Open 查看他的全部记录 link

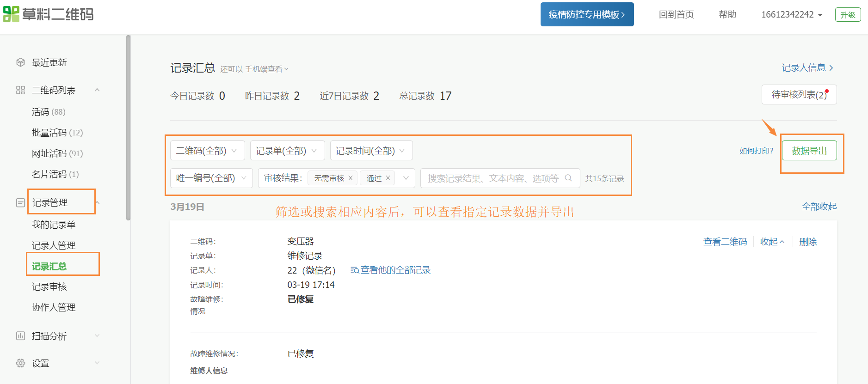[x=395, y=270]
